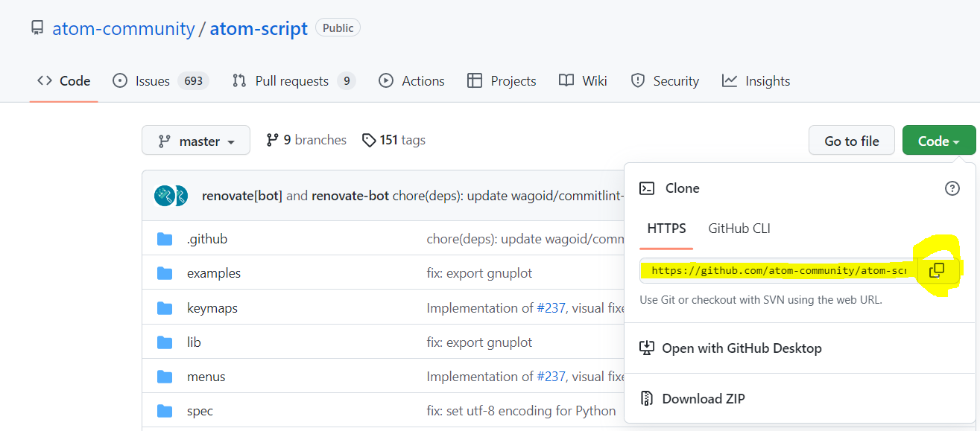Collapse the green Code dropdown button
This screenshot has width=980, height=431.
[x=938, y=141]
